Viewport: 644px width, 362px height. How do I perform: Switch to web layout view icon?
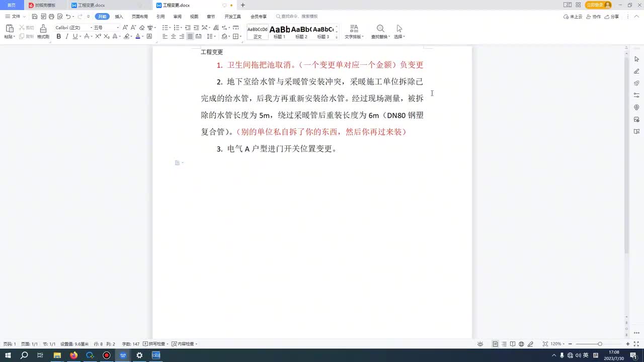point(521,344)
